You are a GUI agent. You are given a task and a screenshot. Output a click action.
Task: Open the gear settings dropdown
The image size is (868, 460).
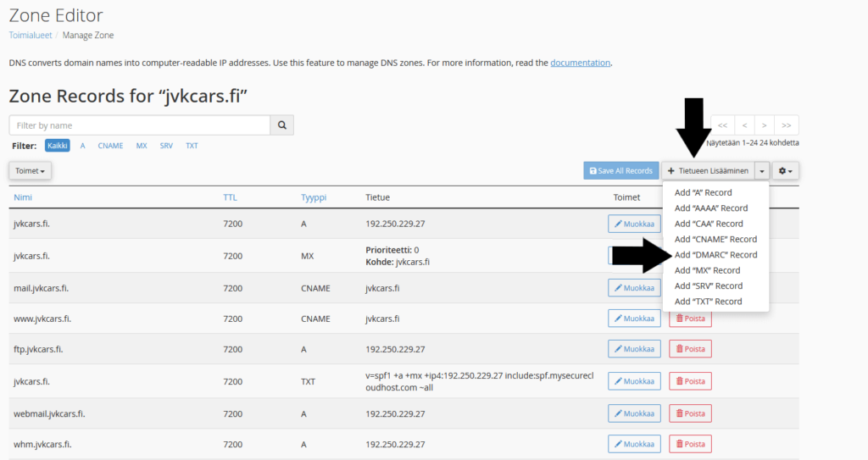(x=786, y=171)
